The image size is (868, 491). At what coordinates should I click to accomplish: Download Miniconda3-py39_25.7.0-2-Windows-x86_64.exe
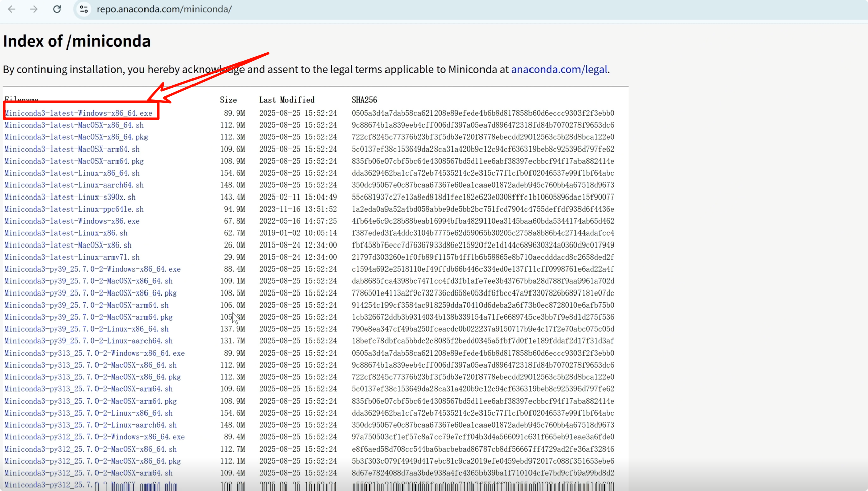(91, 269)
